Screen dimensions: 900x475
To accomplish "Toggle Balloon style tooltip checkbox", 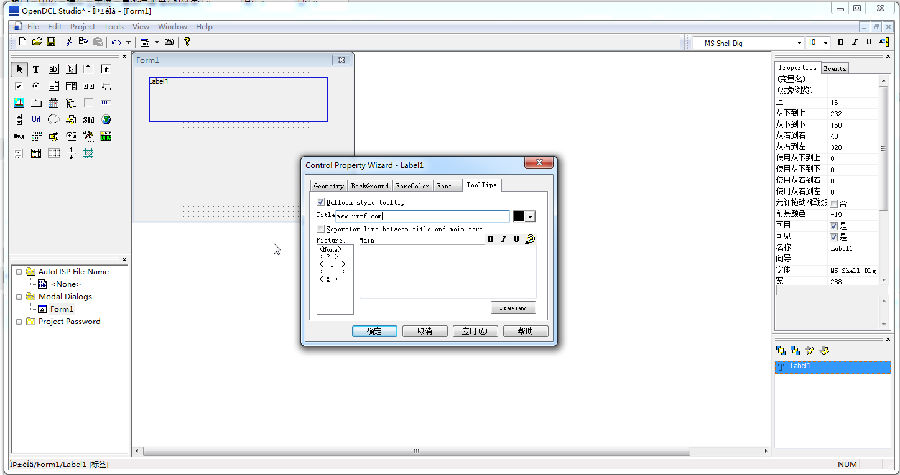I will (321, 202).
